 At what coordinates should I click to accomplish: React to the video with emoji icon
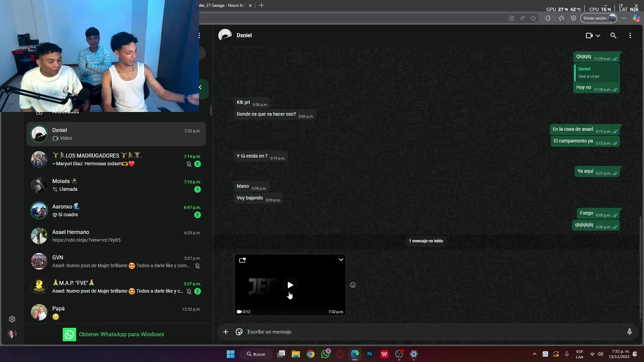point(353,285)
